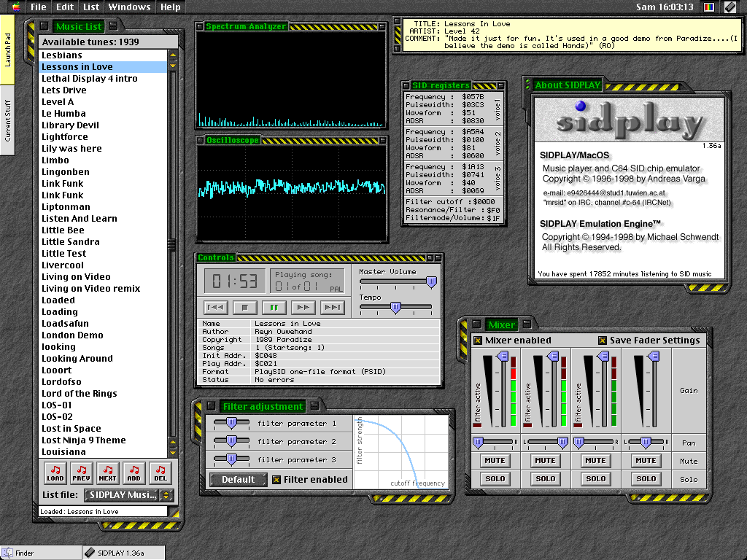747x560 pixels.
Task: Select 'Lord of the Rings' tune
Action: coord(103,393)
